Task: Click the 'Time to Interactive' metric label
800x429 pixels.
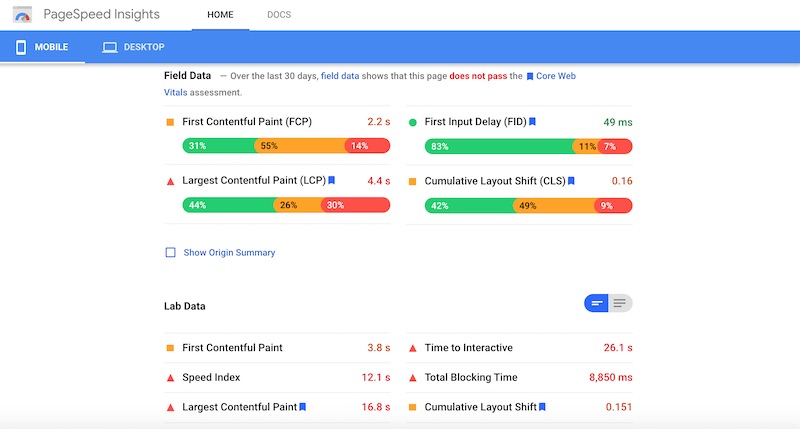Action: tap(468, 347)
